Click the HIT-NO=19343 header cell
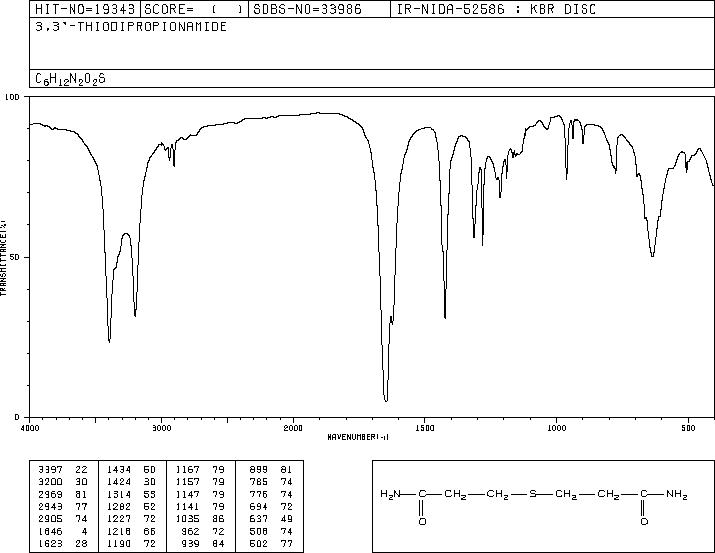The height and width of the screenshot is (553, 715). [x=85, y=9]
